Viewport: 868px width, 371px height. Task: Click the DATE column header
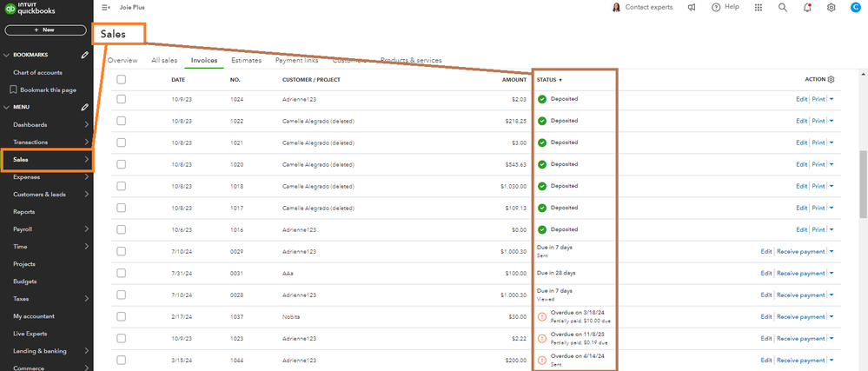pyautogui.click(x=178, y=80)
